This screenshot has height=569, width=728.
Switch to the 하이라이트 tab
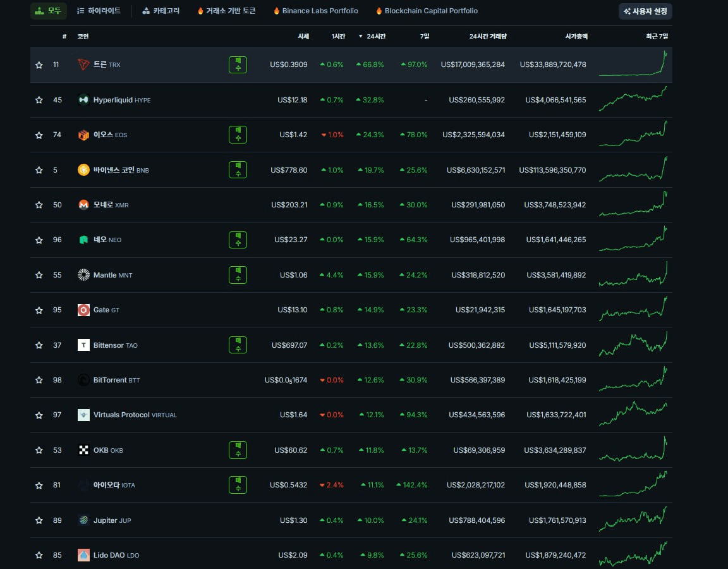(99, 11)
